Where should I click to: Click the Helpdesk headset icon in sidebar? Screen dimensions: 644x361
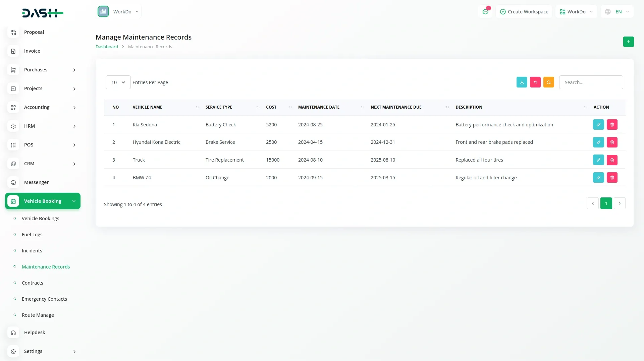13,333
